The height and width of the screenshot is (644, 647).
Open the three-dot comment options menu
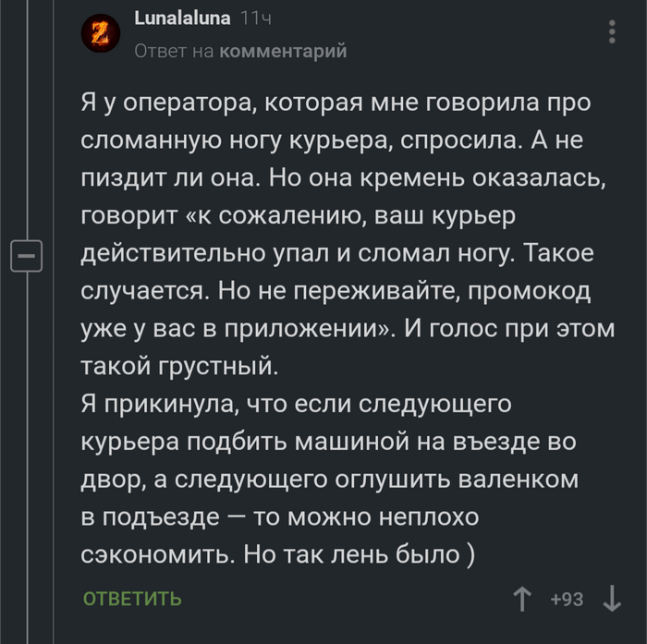tap(613, 34)
